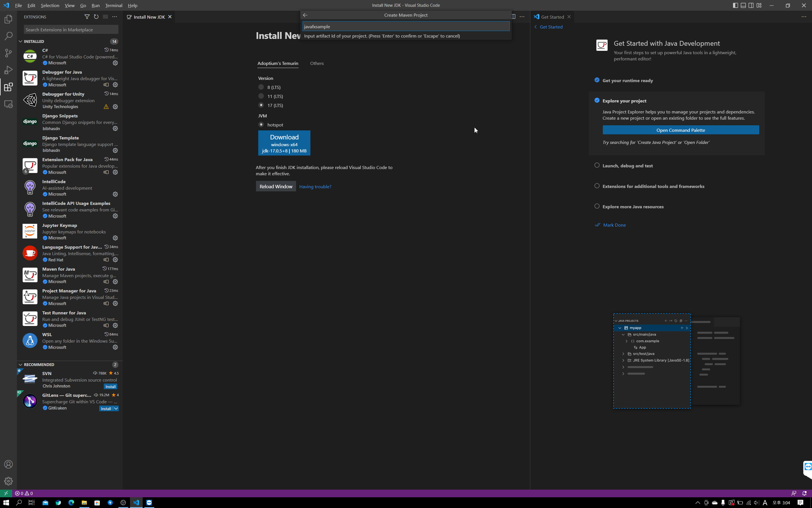Toggle the panel layout icon

[743, 5]
